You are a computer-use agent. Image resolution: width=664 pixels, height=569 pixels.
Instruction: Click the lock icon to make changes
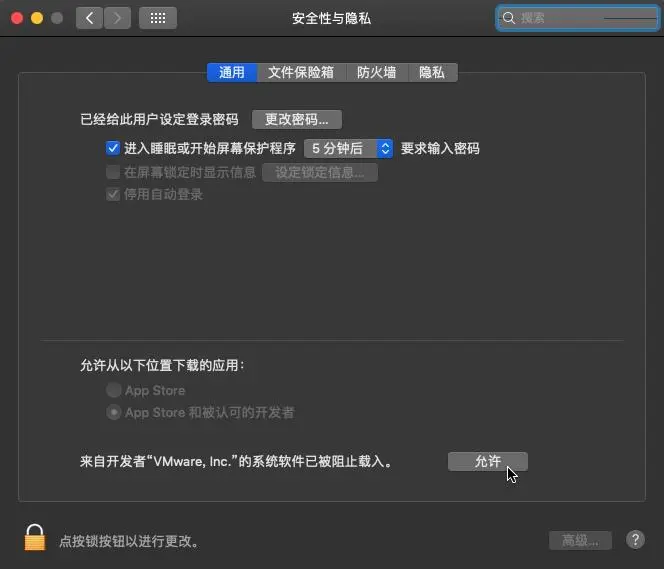[35, 538]
